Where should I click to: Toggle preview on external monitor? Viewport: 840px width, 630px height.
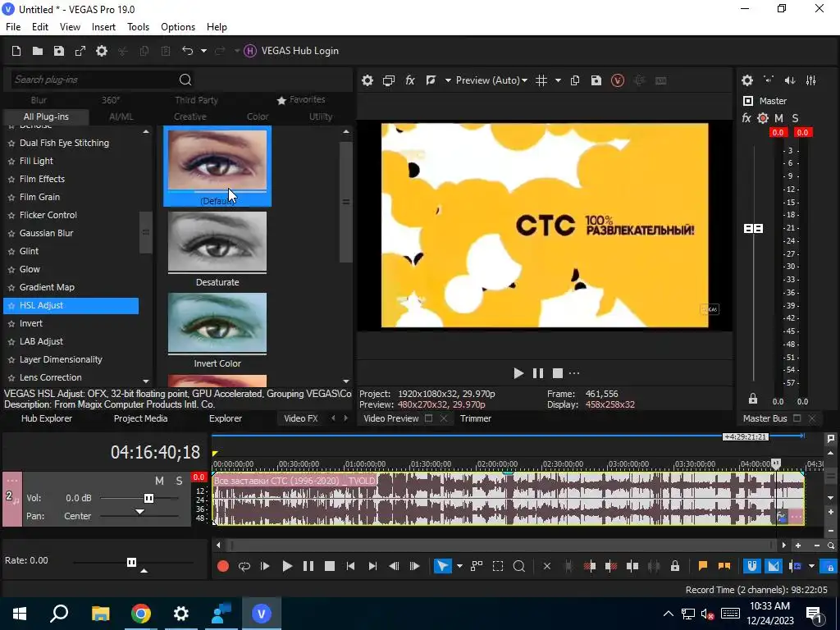pyautogui.click(x=388, y=80)
